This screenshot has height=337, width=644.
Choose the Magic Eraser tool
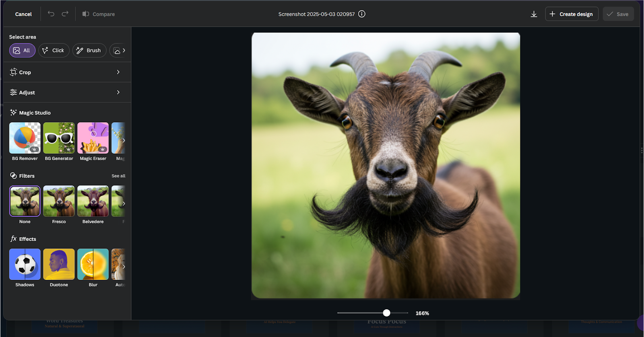93,138
